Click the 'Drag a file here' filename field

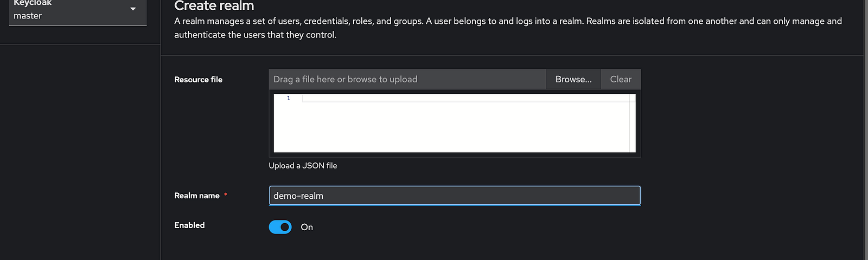[407, 79]
